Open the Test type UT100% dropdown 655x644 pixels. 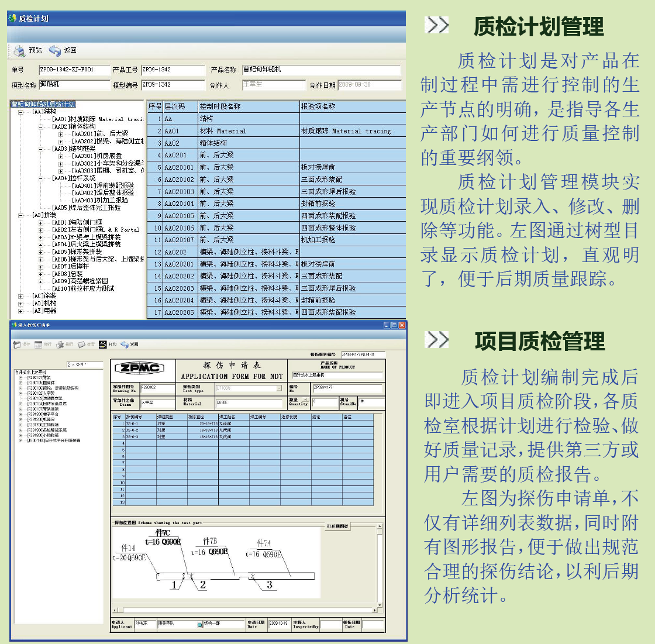279,388
